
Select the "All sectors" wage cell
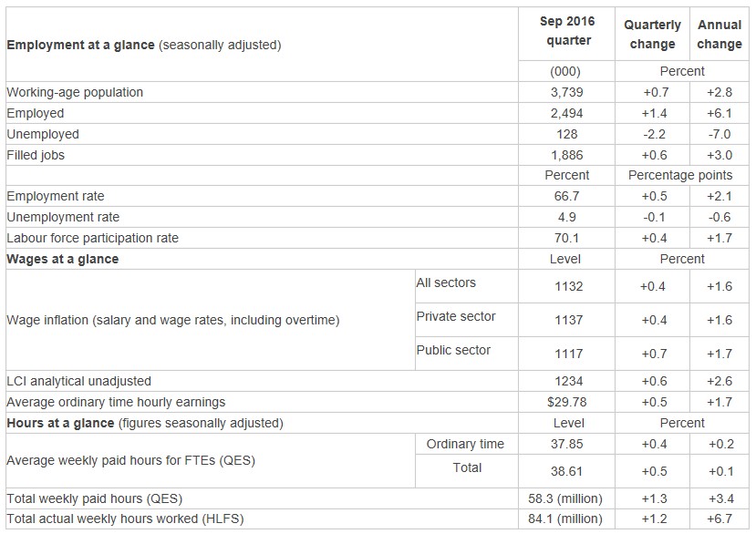[x=446, y=282]
